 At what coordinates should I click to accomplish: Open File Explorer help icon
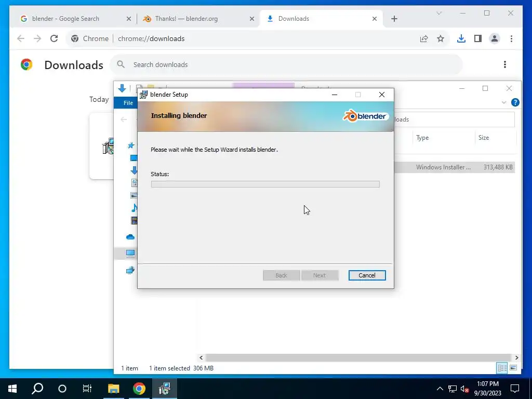(x=515, y=102)
